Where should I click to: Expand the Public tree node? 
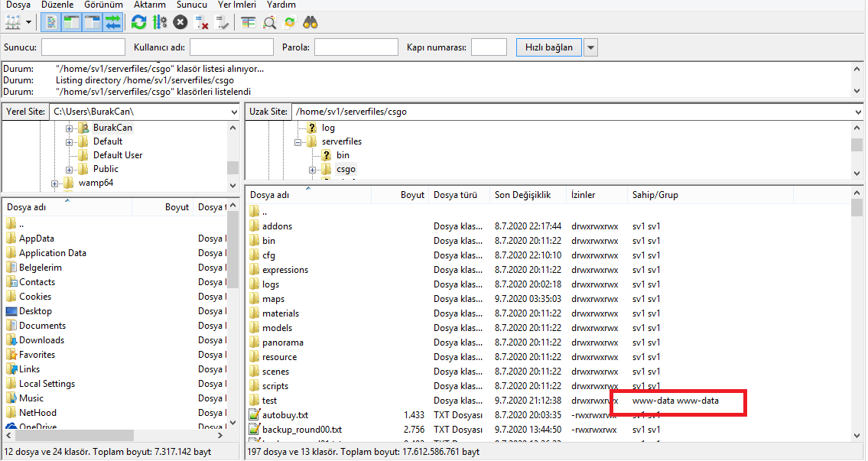(x=69, y=170)
